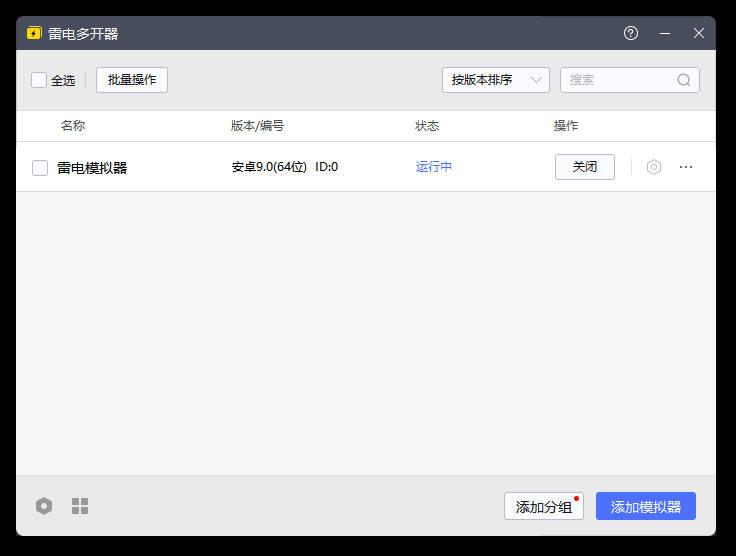The height and width of the screenshot is (556, 736).
Task: Click the 运行中 running status text
Action: point(434,167)
